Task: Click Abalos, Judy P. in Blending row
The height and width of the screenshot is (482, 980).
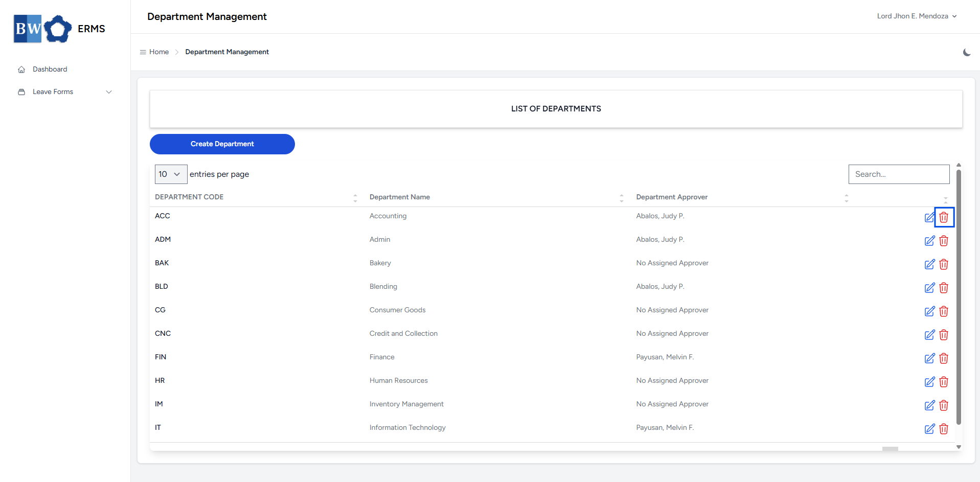Action: tap(660, 287)
